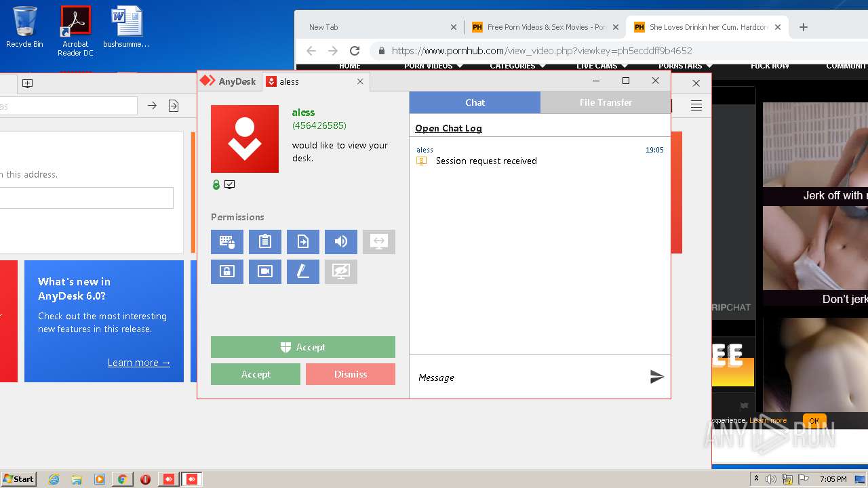
Task: Toggle audio transmission permission
Action: coord(341,242)
